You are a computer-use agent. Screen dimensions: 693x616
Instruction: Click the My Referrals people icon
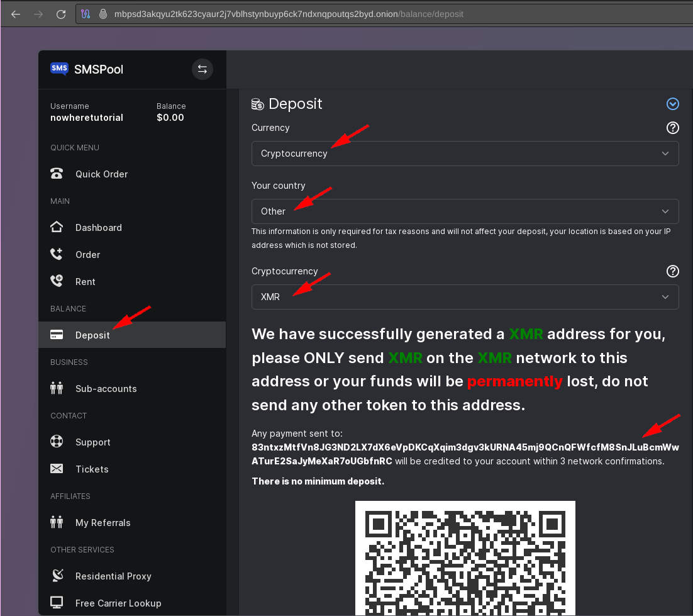point(57,522)
